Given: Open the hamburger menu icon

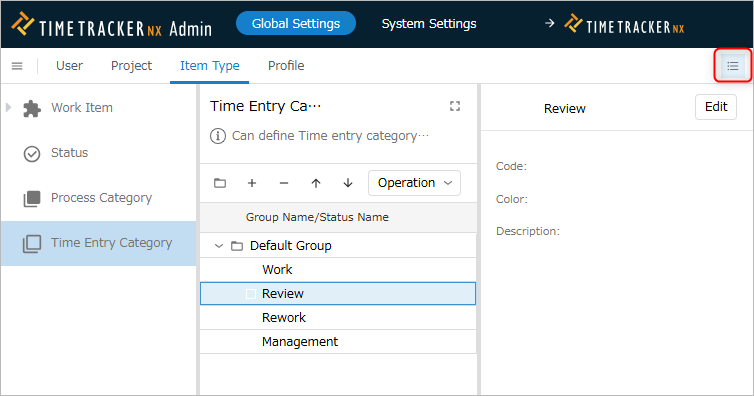Looking at the screenshot, I should (x=17, y=66).
